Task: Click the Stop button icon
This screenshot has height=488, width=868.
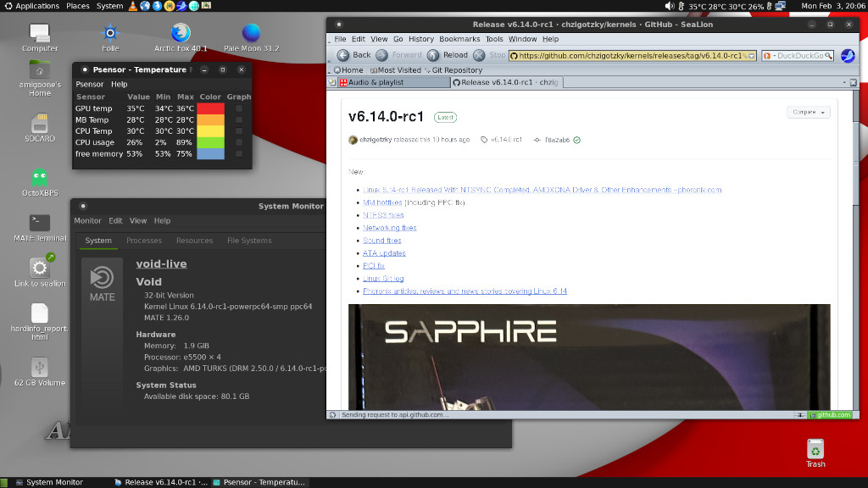Action: 480,55
